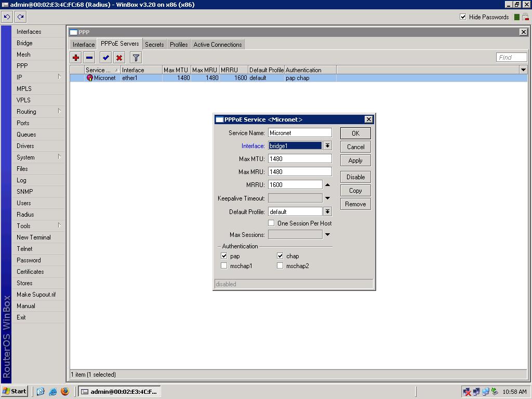Open Internet Explorer from quick launch
Viewport: 532px width, 399px height.
pyautogui.click(x=53, y=391)
